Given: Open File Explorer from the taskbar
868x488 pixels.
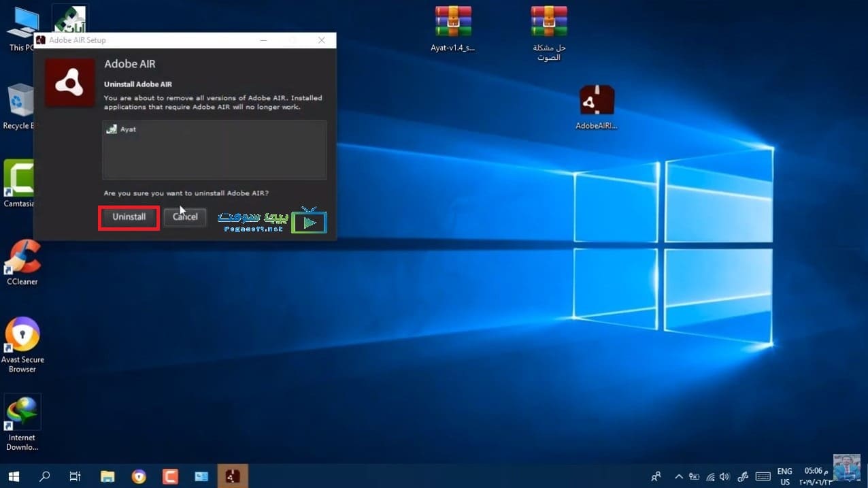Looking at the screenshot, I should coord(107,476).
